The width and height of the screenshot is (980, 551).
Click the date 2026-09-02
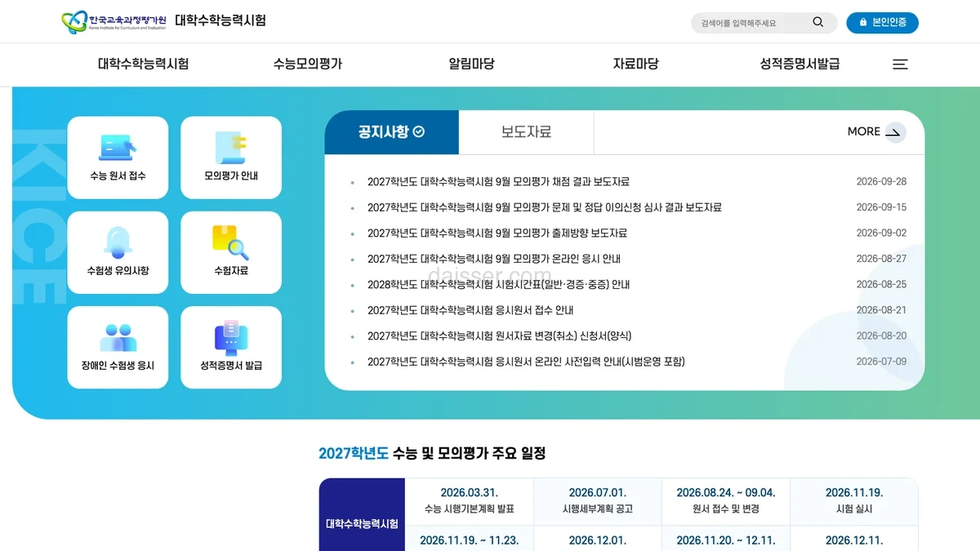tap(881, 233)
